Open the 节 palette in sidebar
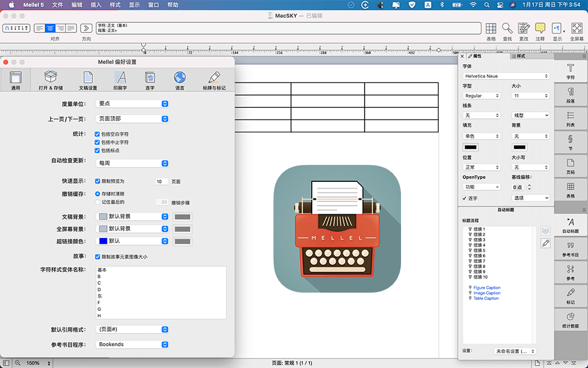Image resolution: width=588 pixels, height=368 pixels. pos(570,142)
